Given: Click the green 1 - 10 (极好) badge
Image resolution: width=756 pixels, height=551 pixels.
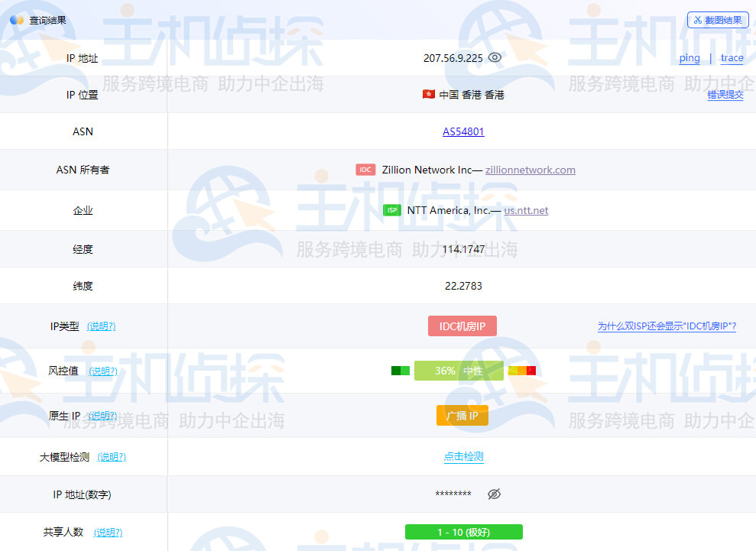Looking at the screenshot, I should [463, 532].
